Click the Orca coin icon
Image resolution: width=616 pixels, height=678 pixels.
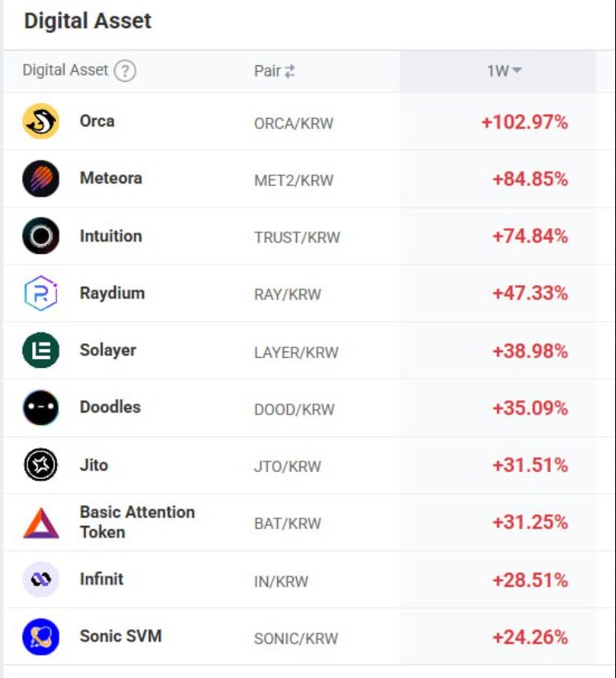pyautogui.click(x=41, y=122)
